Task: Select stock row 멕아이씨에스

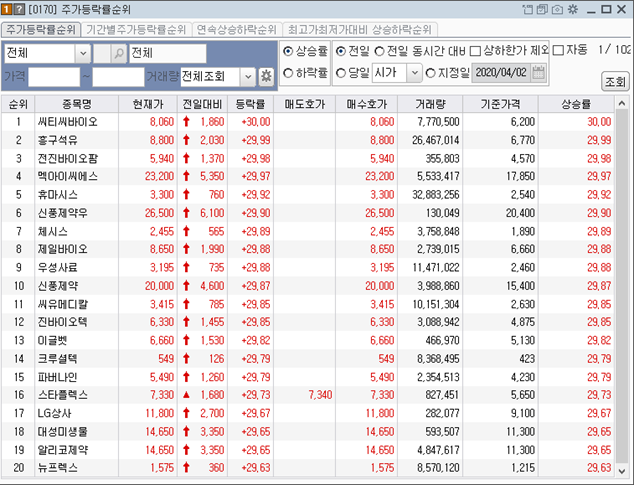Action: 308,176
